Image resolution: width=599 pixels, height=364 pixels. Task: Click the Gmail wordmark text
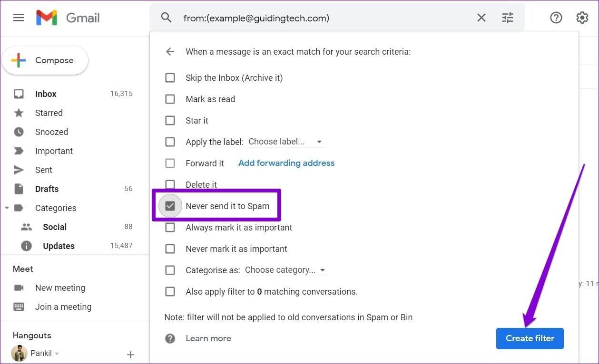tap(83, 18)
